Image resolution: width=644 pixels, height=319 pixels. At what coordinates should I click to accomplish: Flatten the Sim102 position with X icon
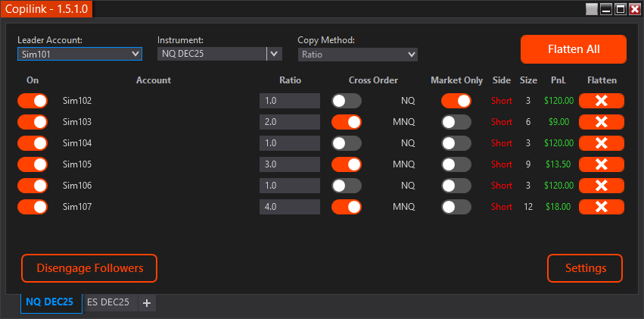pyautogui.click(x=601, y=101)
